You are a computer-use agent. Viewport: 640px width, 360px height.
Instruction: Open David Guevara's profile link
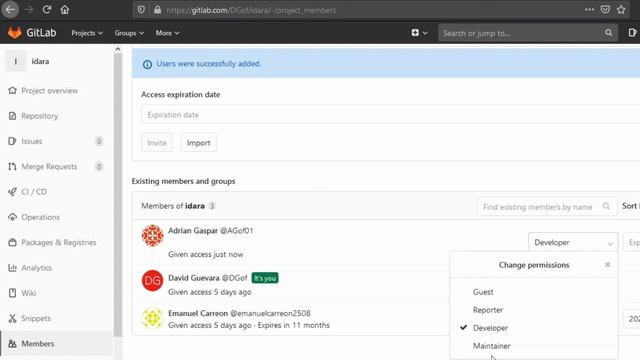point(193,278)
